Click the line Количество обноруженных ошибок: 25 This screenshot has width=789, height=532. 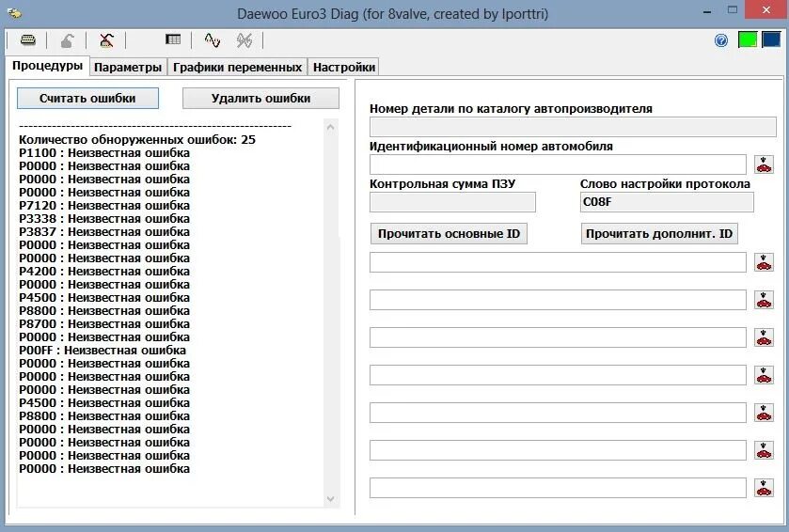[x=137, y=140]
